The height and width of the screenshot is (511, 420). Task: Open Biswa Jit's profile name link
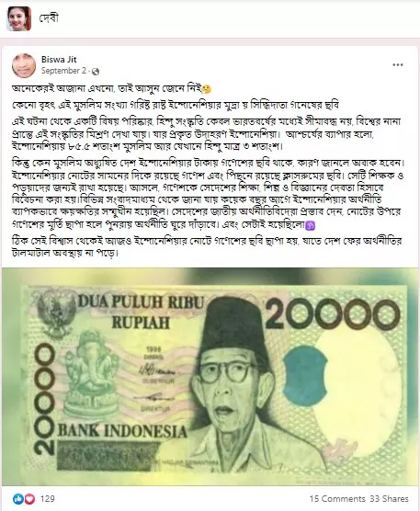click(x=59, y=60)
